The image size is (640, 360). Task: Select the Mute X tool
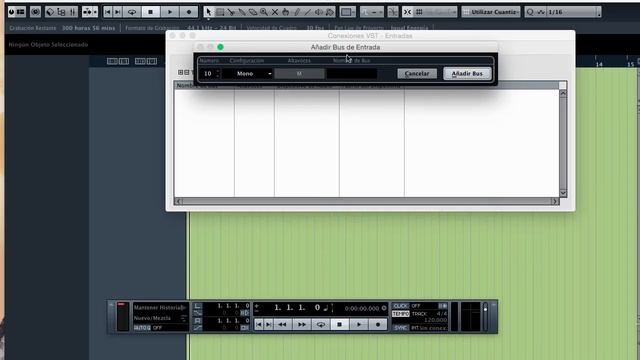275,12
